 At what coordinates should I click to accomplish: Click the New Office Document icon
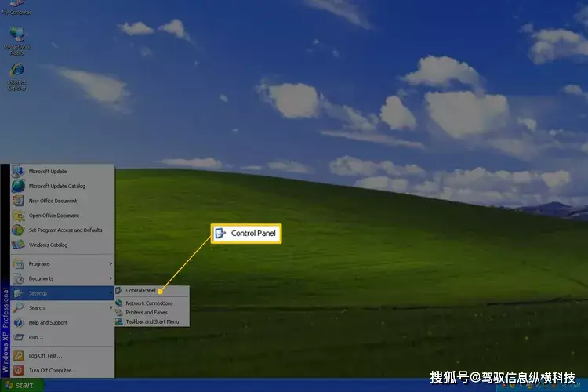pyautogui.click(x=18, y=201)
